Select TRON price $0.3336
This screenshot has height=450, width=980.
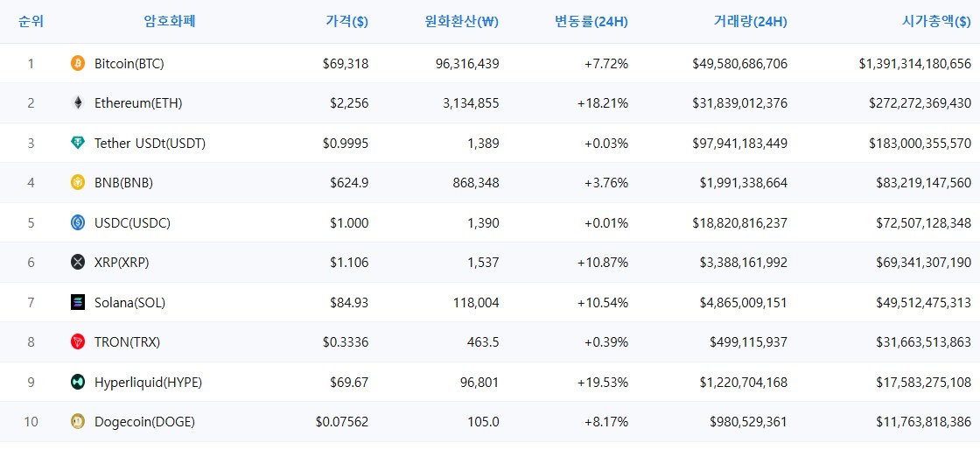click(346, 342)
